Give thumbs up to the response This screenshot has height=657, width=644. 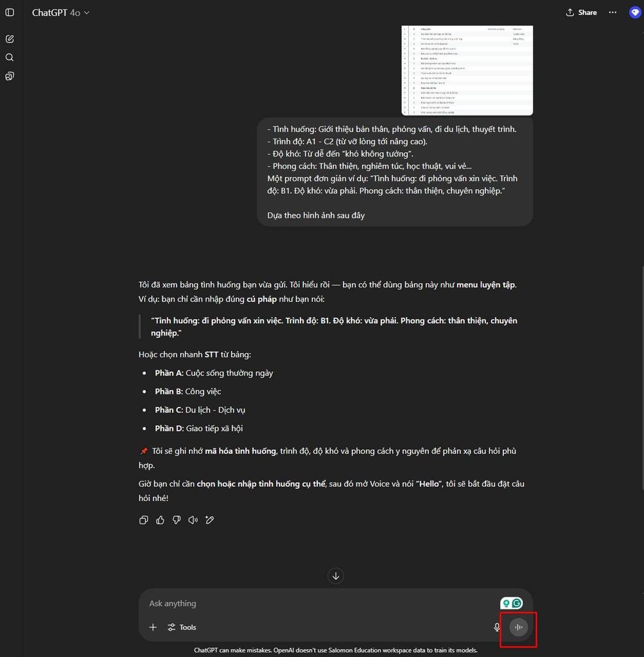tap(160, 520)
